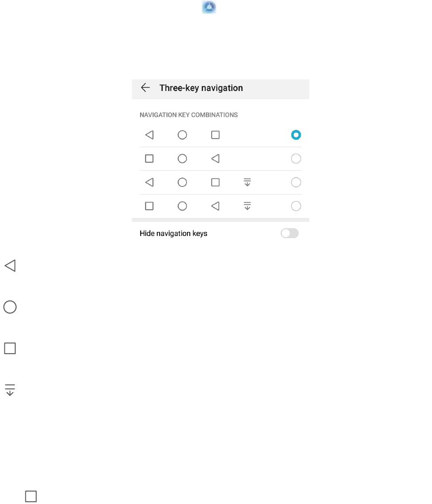The width and height of the screenshot is (432, 504).
Task: Click large Home circle icon in left legend
Action: pos(10,307)
